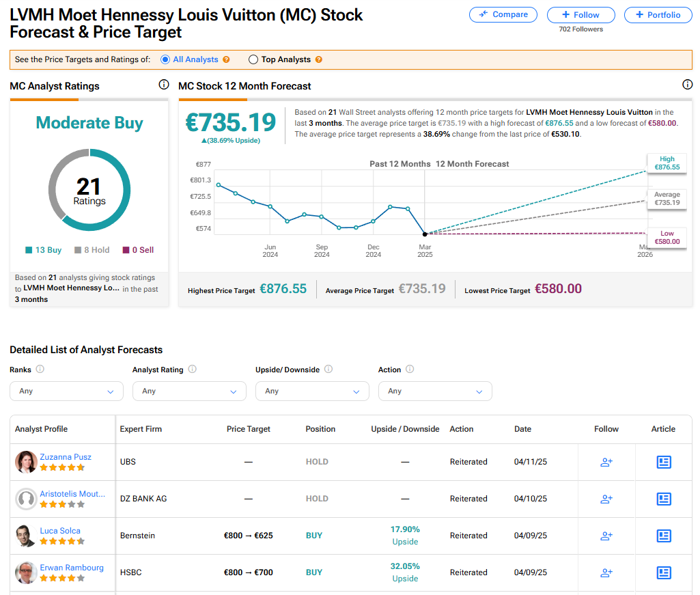Click the Analyst Rating info icon
Viewport: 700px width, 595px height.
pyautogui.click(x=193, y=369)
